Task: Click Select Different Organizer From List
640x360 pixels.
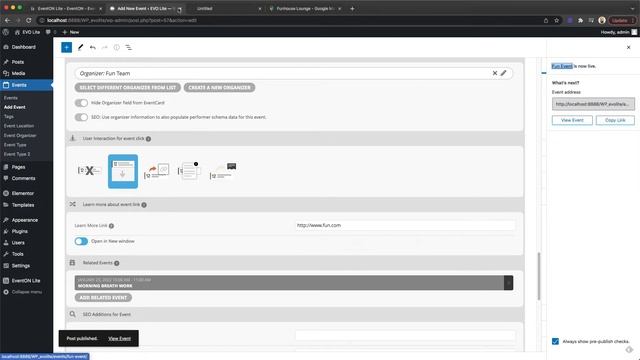Action: [x=128, y=88]
